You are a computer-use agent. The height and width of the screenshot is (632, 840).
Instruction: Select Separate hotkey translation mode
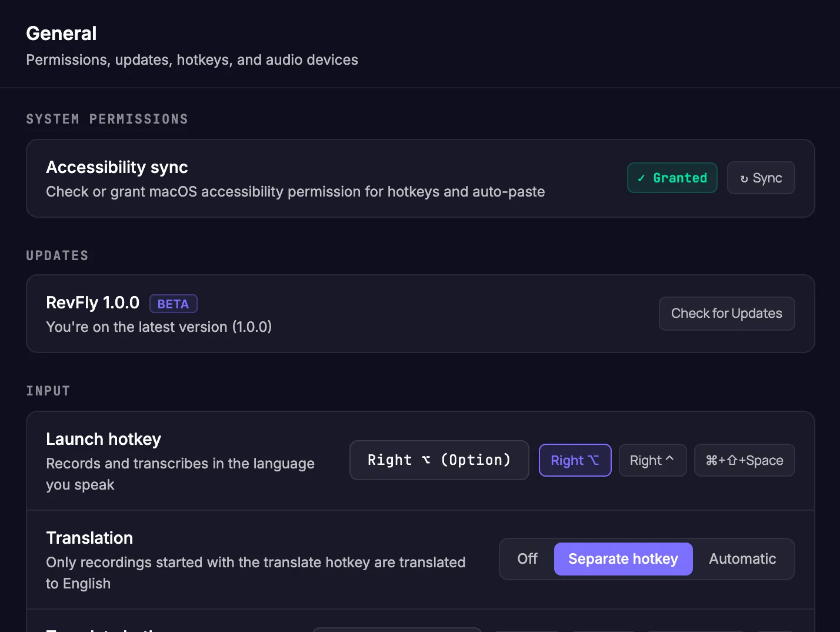click(x=624, y=559)
